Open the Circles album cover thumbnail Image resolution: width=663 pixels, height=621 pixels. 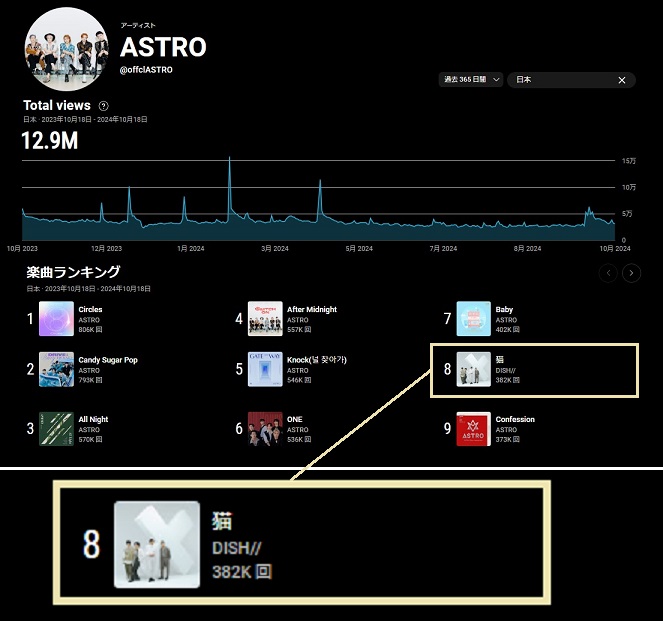pyautogui.click(x=56, y=319)
